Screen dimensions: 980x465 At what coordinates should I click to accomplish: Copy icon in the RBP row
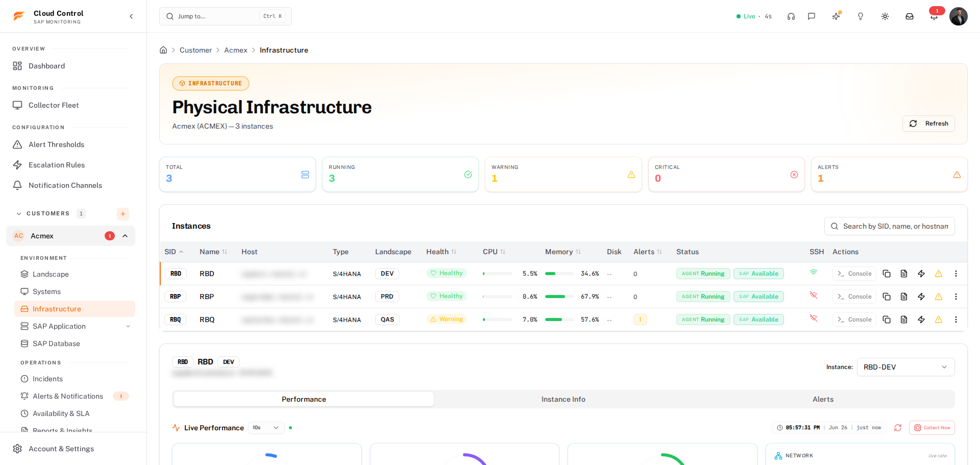point(887,297)
